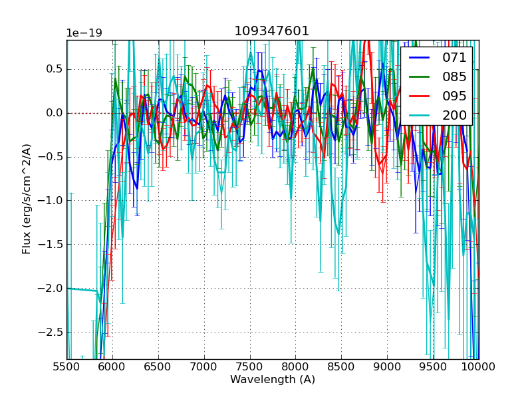532x399 pixels.
Task: Select the 095 legend label
Action: click(455, 96)
